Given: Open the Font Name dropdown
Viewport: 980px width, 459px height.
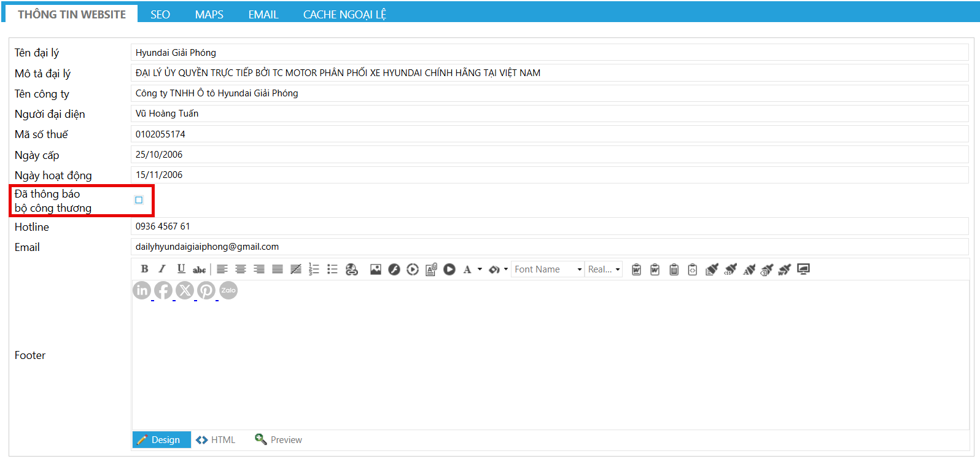Looking at the screenshot, I should [x=579, y=269].
